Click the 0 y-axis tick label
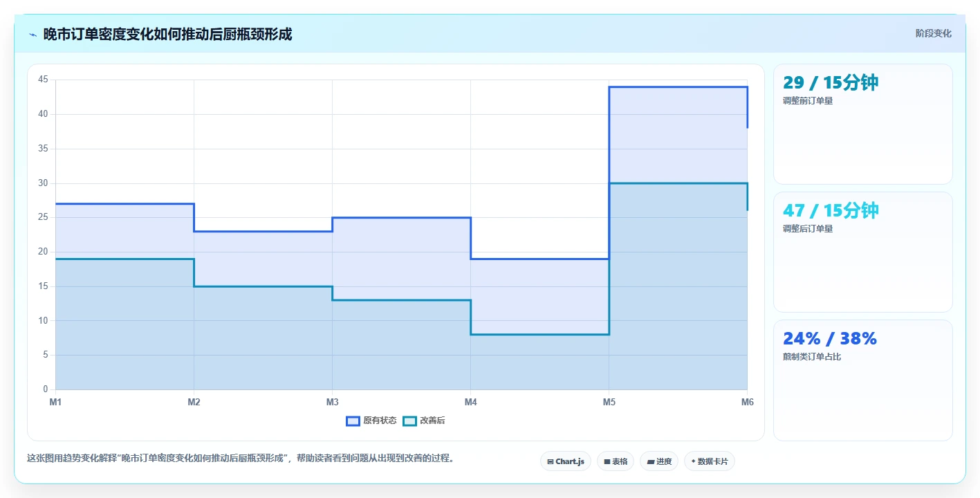Screen dimensions: 980x498 tap(46, 389)
